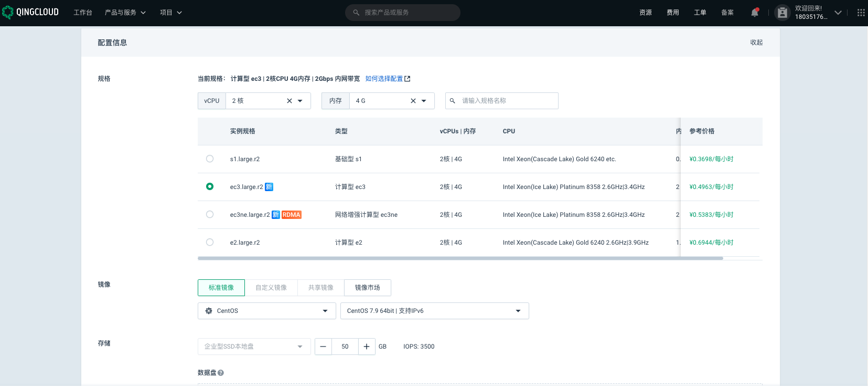The image size is (868, 388).
Task: Open the CentOS 7.9 64bit version dropdown
Action: pos(435,311)
